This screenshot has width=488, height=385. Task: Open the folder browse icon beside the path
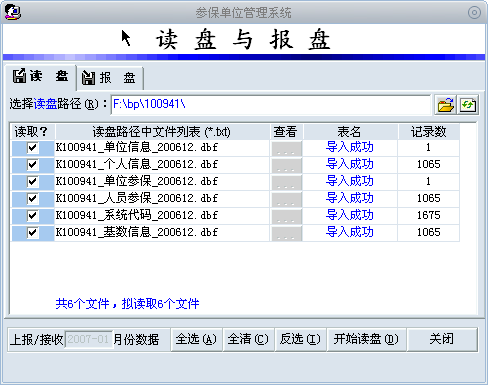coord(445,105)
